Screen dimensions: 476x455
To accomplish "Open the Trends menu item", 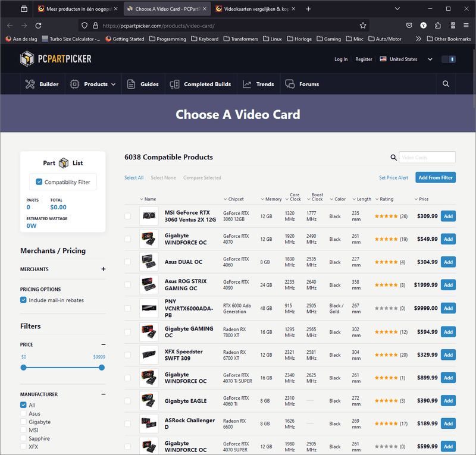I will pos(258,84).
